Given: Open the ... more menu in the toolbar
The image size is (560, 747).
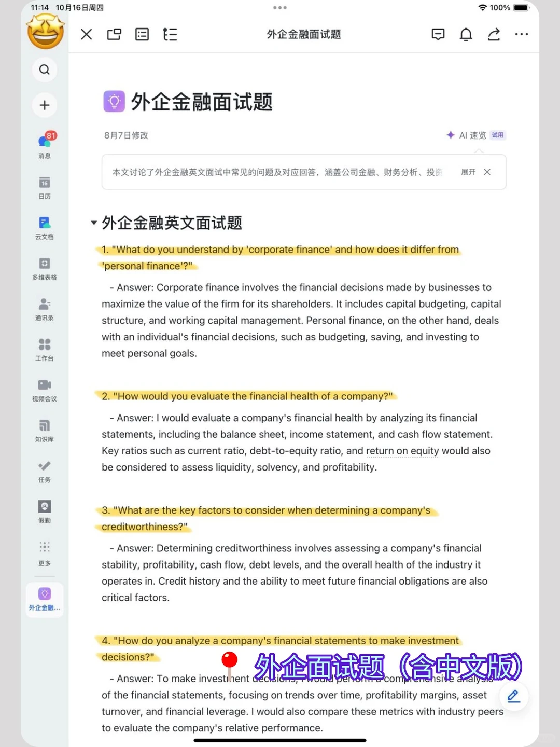Looking at the screenshot, I should click(522, 34).
